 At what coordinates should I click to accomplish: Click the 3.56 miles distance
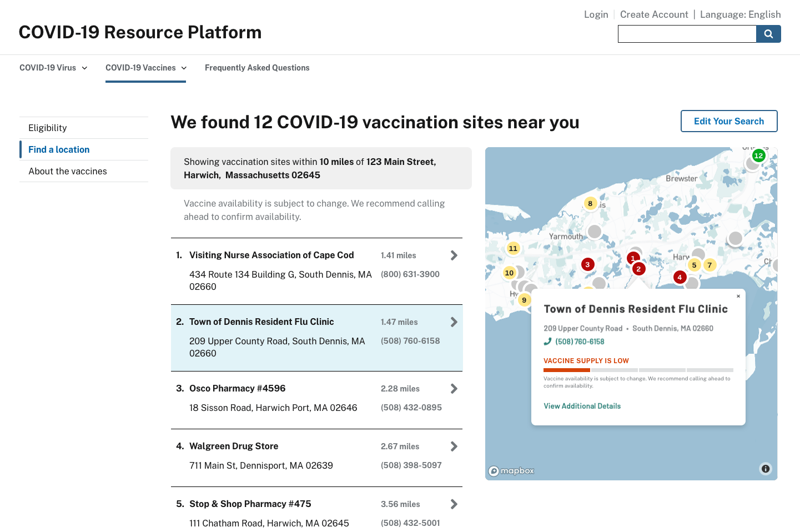pos(400,504)
